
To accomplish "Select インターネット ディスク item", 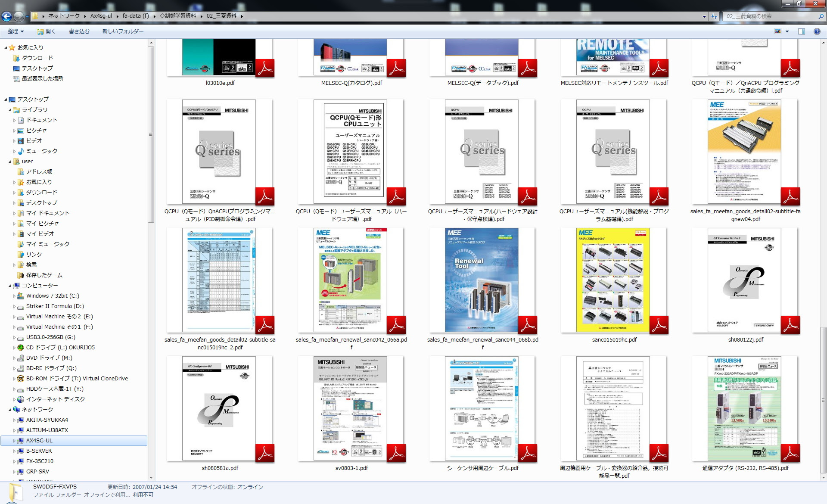I will (55, 399).
